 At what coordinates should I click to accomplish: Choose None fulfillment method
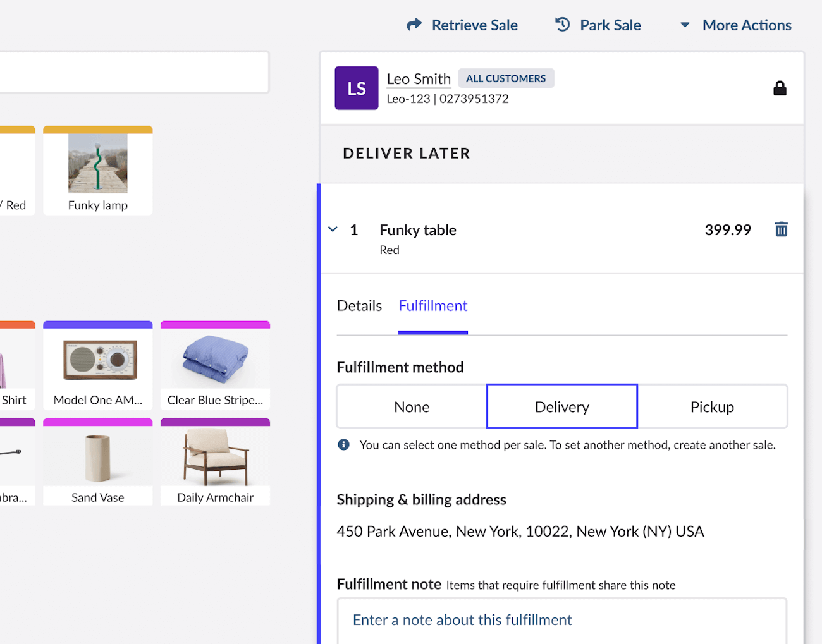(x=412, y=407)
